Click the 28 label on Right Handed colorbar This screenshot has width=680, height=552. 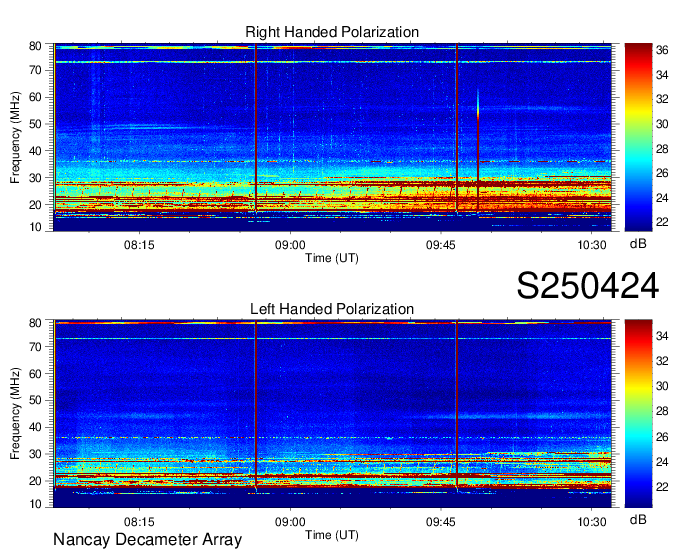point(662,149)
